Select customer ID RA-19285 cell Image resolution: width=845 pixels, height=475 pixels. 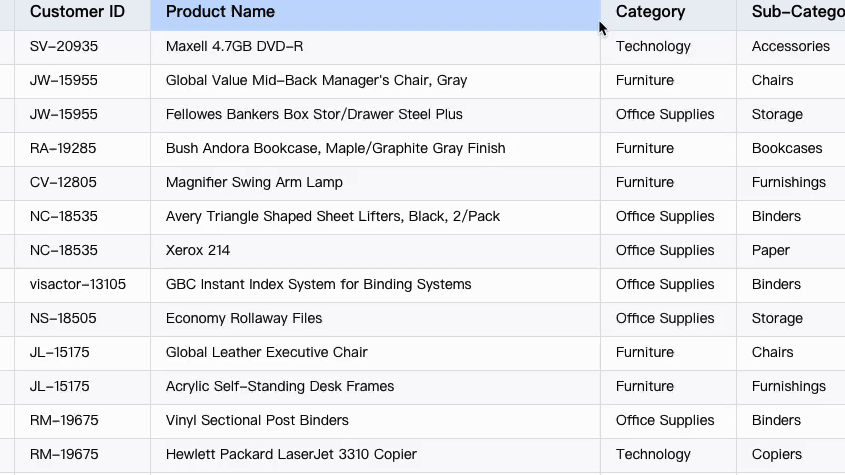[63, 149]
